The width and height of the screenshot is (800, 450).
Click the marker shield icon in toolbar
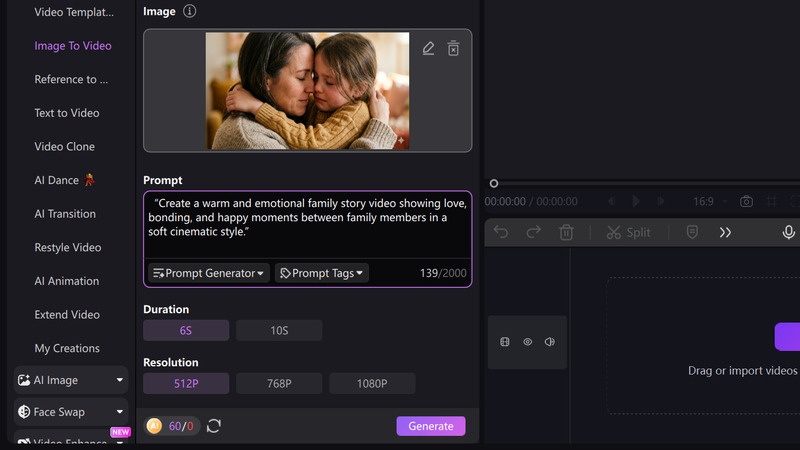click(692, 232)
